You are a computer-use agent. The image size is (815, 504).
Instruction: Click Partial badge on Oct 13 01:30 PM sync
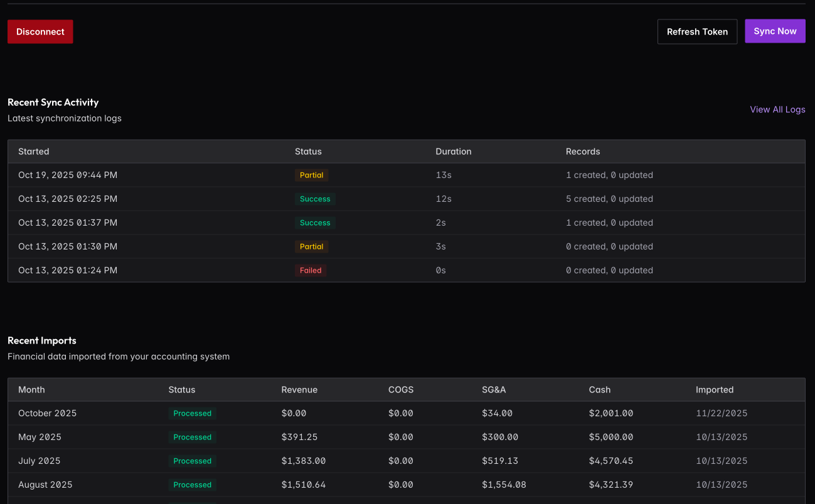pyautogui.click(x=311, y=247)
